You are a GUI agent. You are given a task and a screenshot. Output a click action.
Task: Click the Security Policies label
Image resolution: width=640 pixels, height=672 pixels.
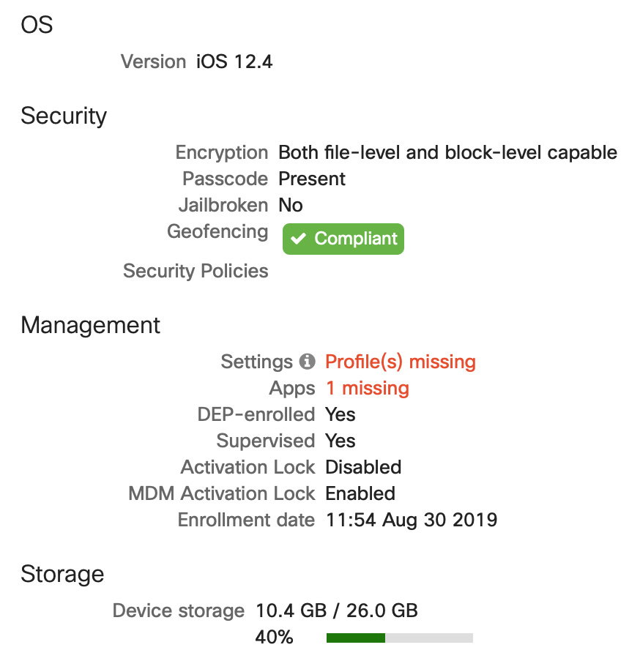click(196, 271)
